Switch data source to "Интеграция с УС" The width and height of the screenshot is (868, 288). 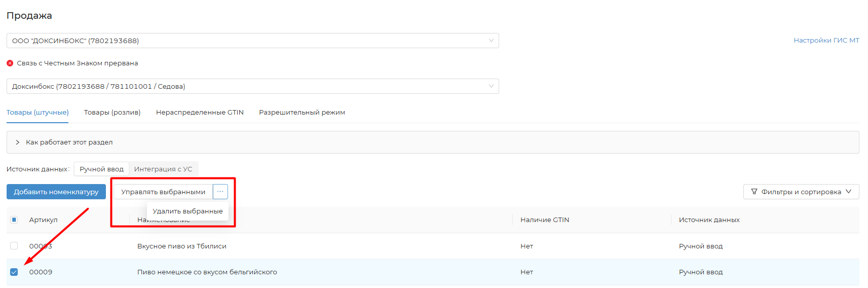(163, 169)
